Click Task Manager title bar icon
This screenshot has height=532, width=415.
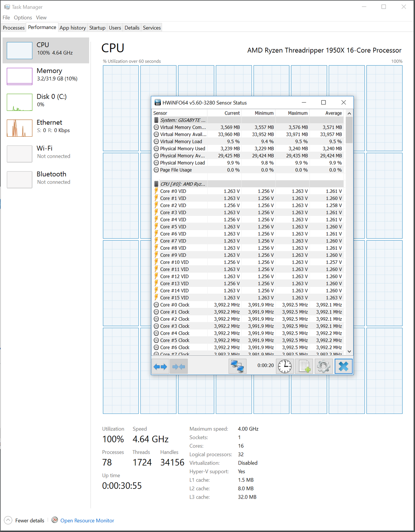pyautogui.click(x=7, y=7)
